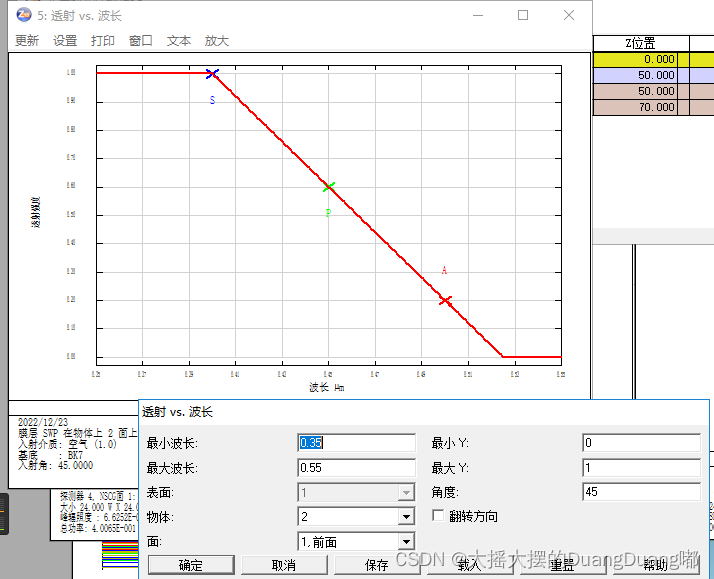
Task: Open the 更新 menu
Action: coord(27,41)
